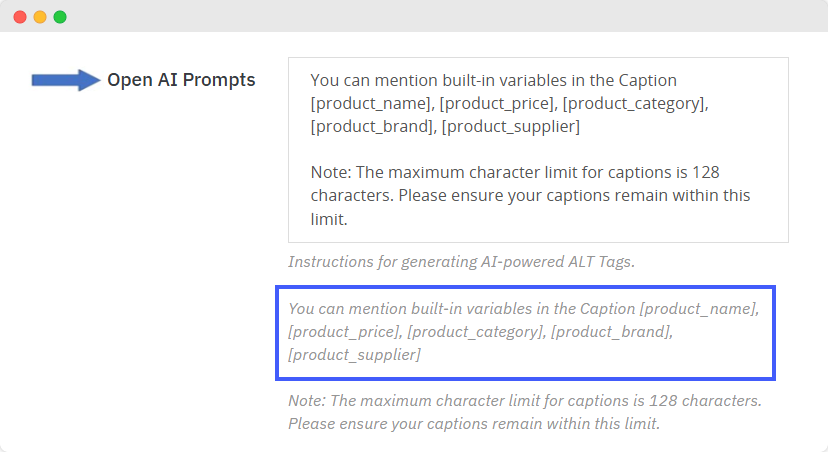Click [product_name] in the highlighted italic hint
Image resolution: width=828 pixels, height=452 pixels.
tap(699, 309)
